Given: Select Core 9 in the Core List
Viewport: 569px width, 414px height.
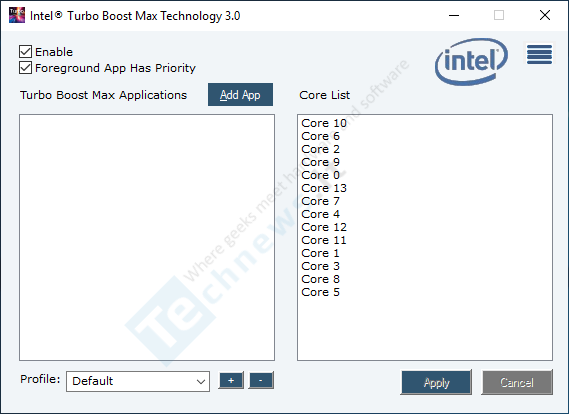Looking at the screenshot, I should (x=320, y=162).
